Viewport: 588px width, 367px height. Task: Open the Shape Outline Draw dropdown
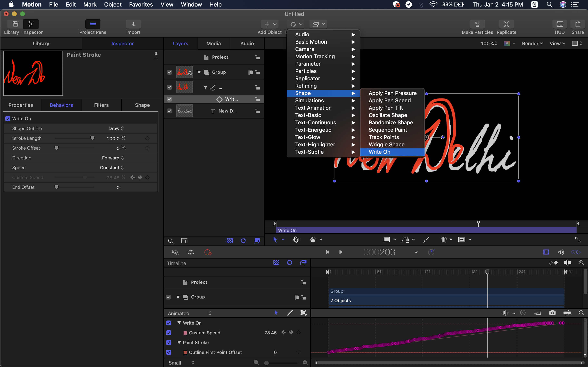pos(116,128)
